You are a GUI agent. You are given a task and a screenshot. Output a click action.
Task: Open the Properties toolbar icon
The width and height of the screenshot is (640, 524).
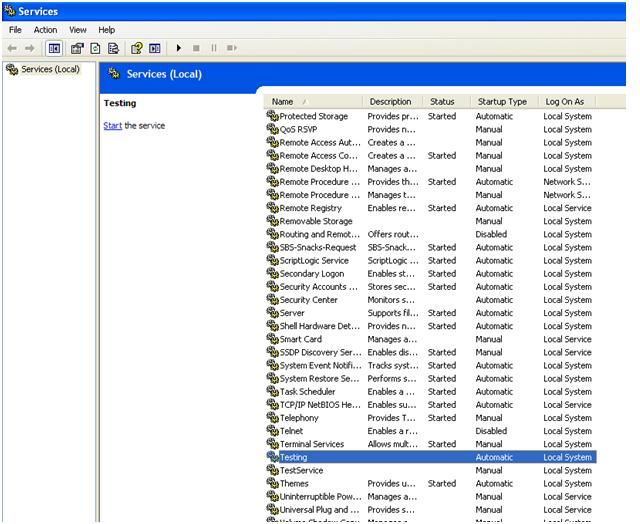tap(77, 48)
